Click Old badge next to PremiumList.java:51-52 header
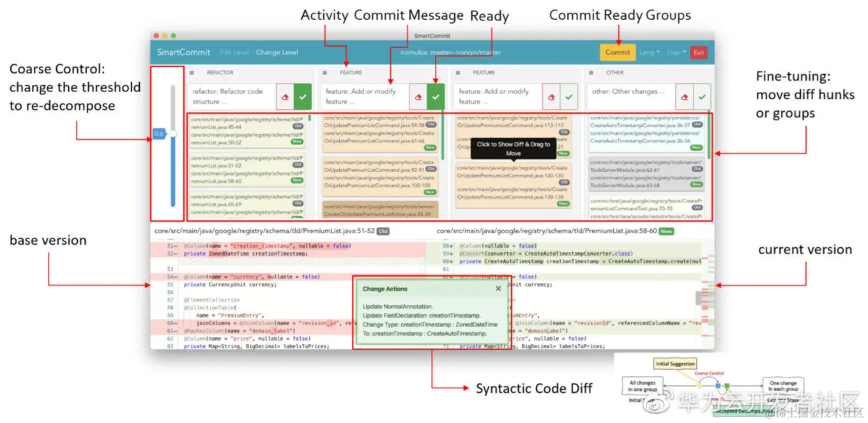This screenshot has height=423, width=868. [x=383, y=231]
